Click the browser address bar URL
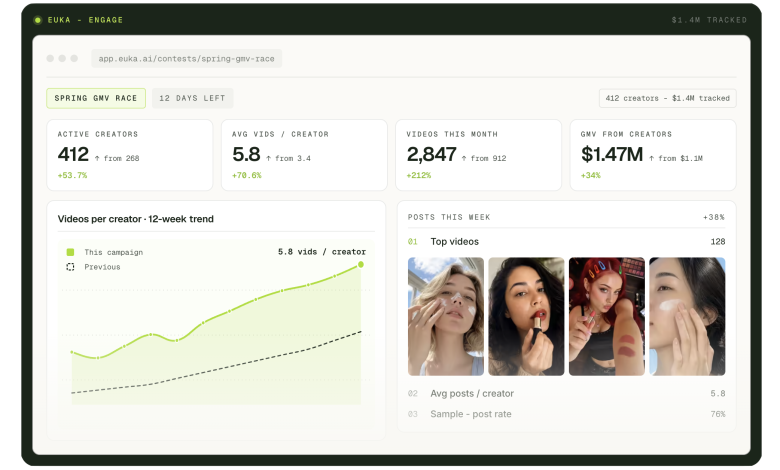Screen dimensions: 780x470 coord(187,59)
